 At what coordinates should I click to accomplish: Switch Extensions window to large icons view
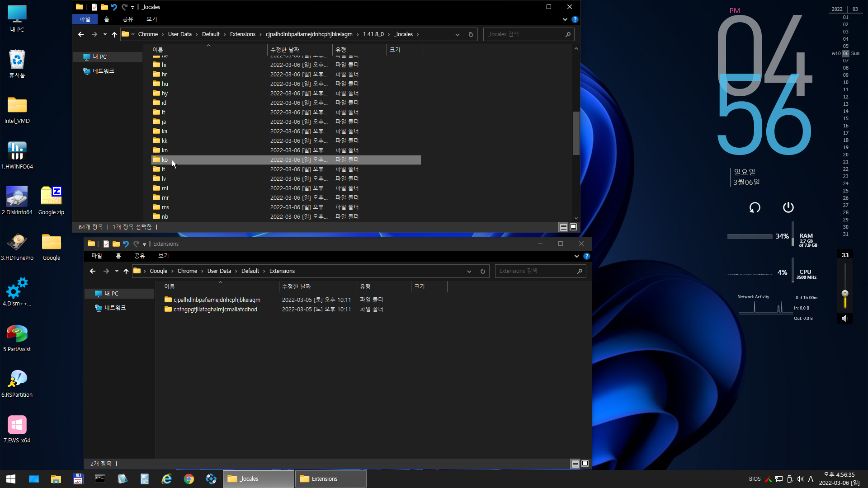point(585,464)
